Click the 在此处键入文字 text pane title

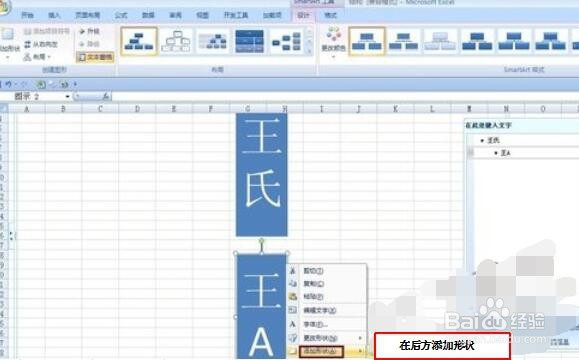(x=488, y=125)
